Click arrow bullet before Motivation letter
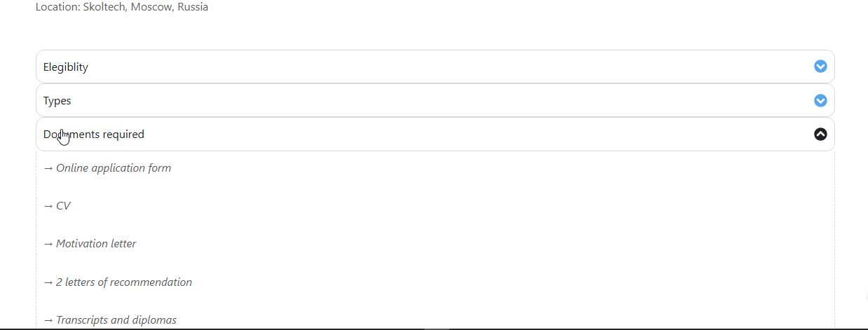 click(48, 244)
